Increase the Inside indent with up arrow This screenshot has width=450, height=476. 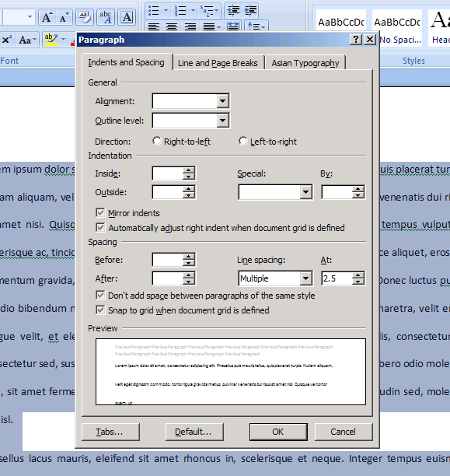tap(189, 170)
